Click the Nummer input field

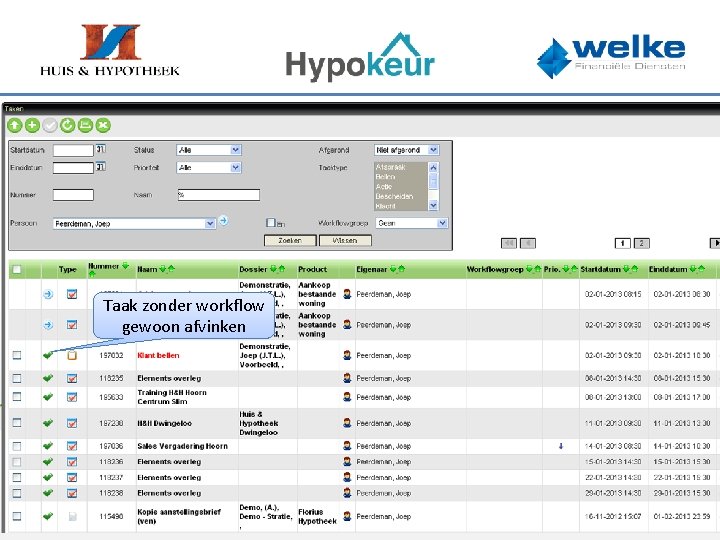tap(73, 195)
